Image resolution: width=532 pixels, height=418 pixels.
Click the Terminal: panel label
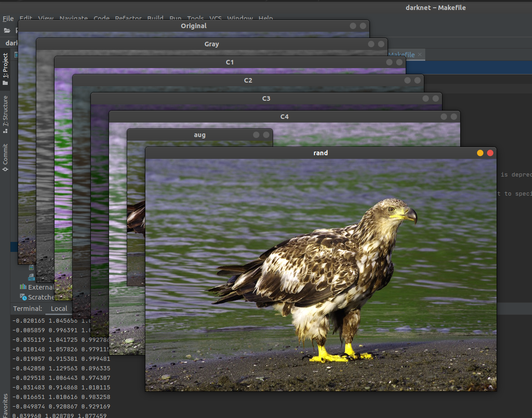[x=27, y=309]
